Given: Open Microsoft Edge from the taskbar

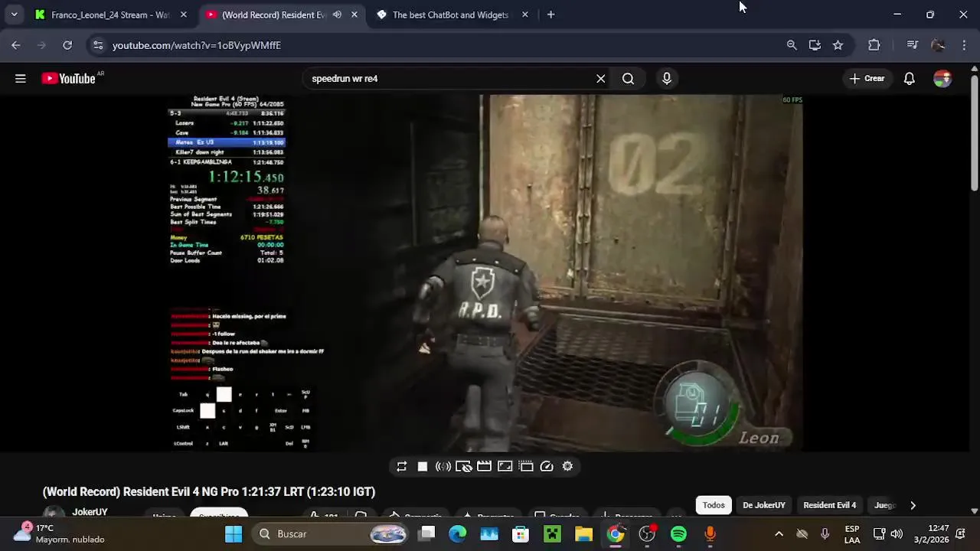Looking at the screenshot, I should (x=458, y=534).
